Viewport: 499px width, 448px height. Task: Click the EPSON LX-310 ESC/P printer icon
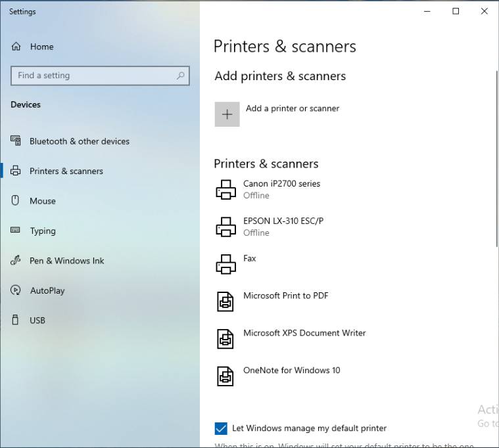pyautogui.click(x=226, y=227)
